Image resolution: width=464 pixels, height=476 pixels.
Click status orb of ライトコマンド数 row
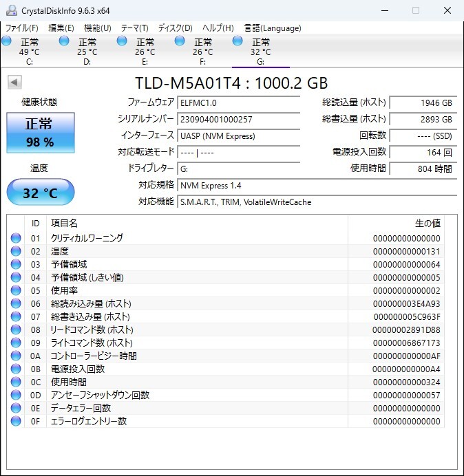point(16,343)
